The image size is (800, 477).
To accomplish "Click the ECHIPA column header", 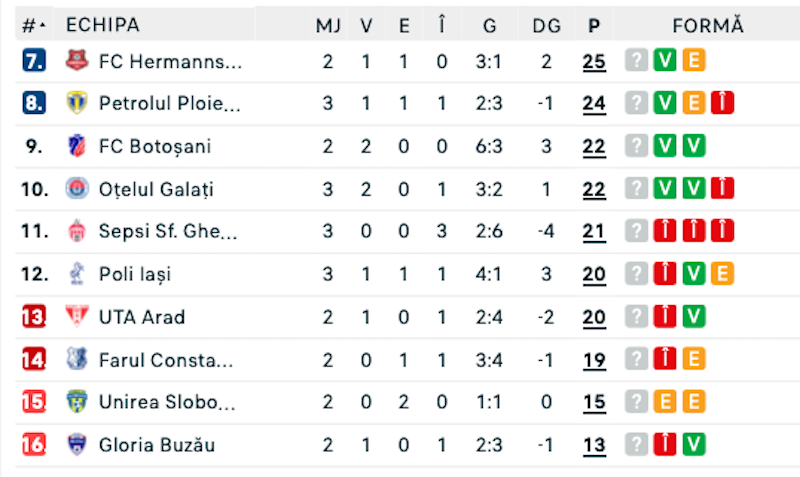I will [103, 24].
